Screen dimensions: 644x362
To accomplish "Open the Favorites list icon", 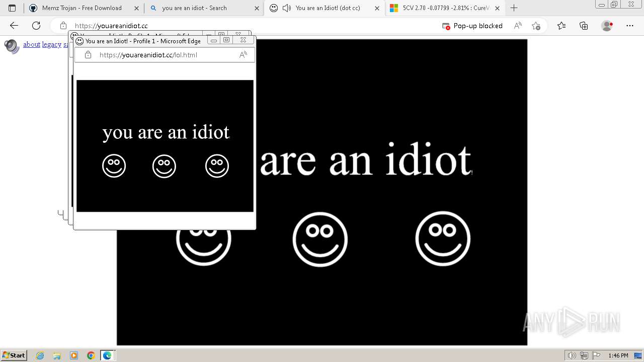I will tap(561, 26).
